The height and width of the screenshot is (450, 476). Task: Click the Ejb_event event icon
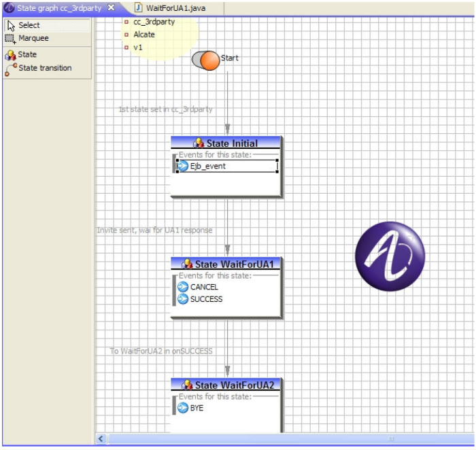pyautogui.click(x=183, y=166)
